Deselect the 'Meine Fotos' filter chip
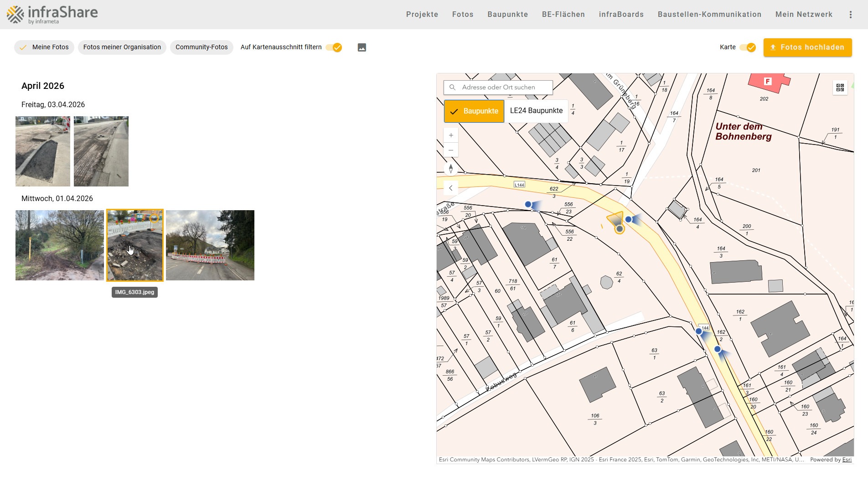This screenshot has width=868, height=486. coord(44,47)
